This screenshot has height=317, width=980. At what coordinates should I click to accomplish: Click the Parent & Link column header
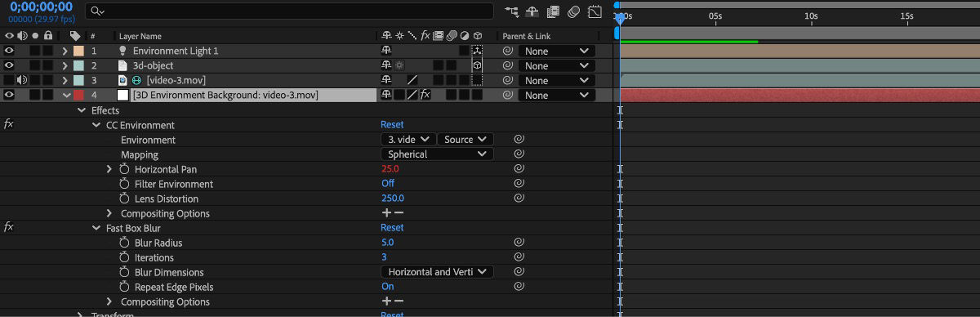527,36
